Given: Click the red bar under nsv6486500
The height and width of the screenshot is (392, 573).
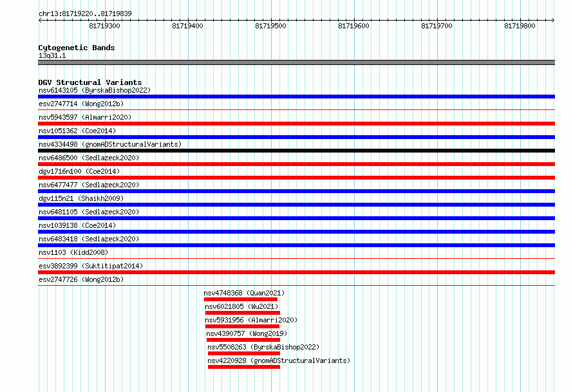Looking at the screenshot, I should click(296, 164).
